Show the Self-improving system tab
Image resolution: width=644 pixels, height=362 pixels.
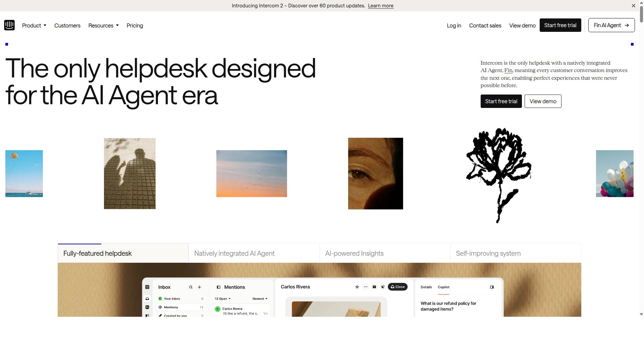516,253
